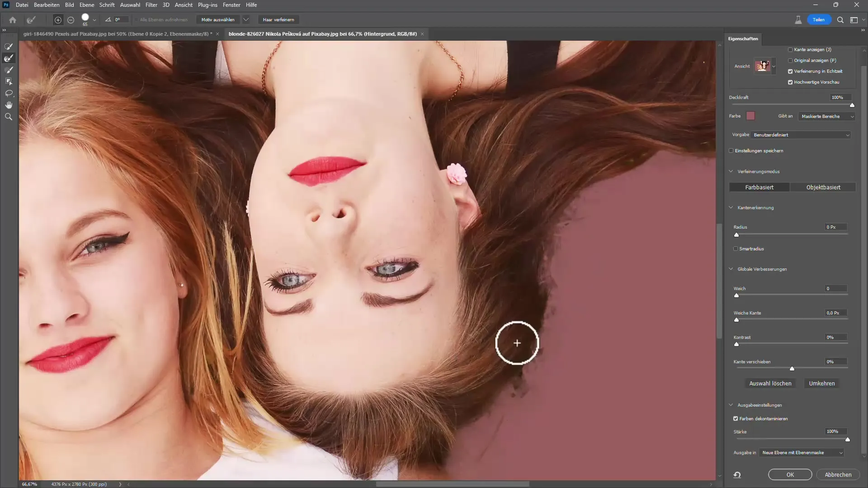Select the Zoom tool
This screenshot has height=488, width=868.
(9, 117)
